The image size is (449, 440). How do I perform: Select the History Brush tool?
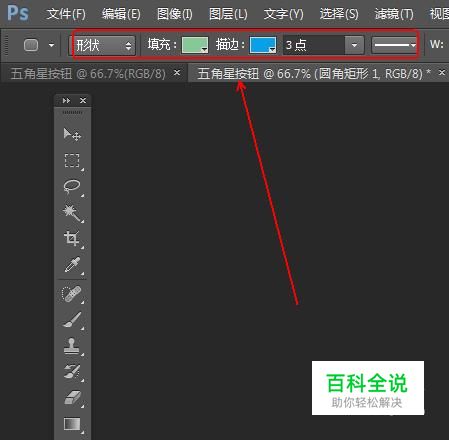point(72,372)
